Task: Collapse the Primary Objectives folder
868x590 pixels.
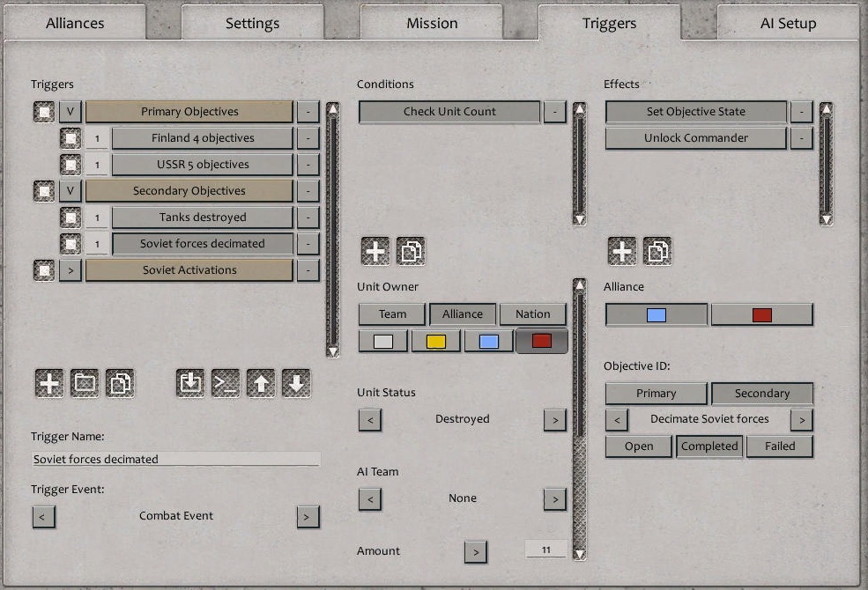Action: tap(70, 112)
